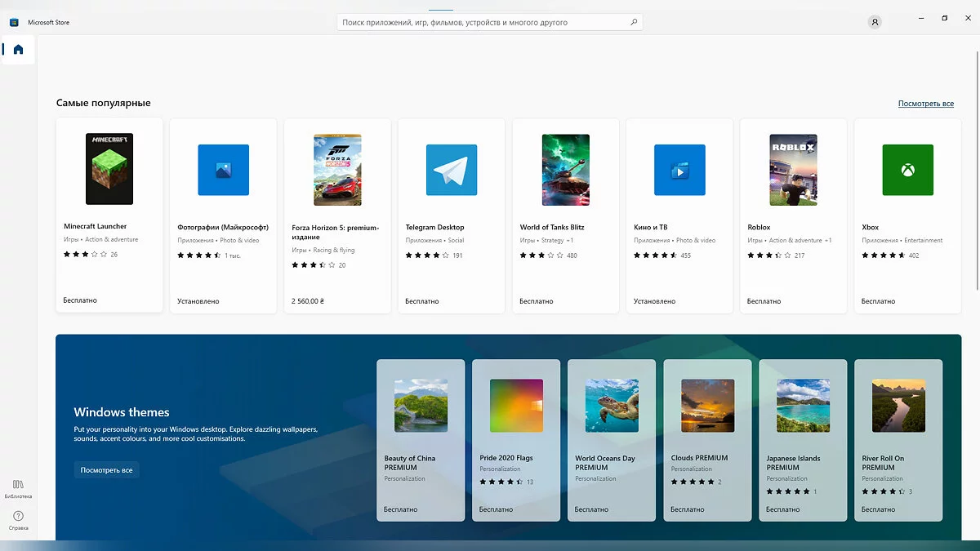Click the Movies & TV app icon
The height and width of the screenshot is (551, 980).
click(x=679, y=170)
